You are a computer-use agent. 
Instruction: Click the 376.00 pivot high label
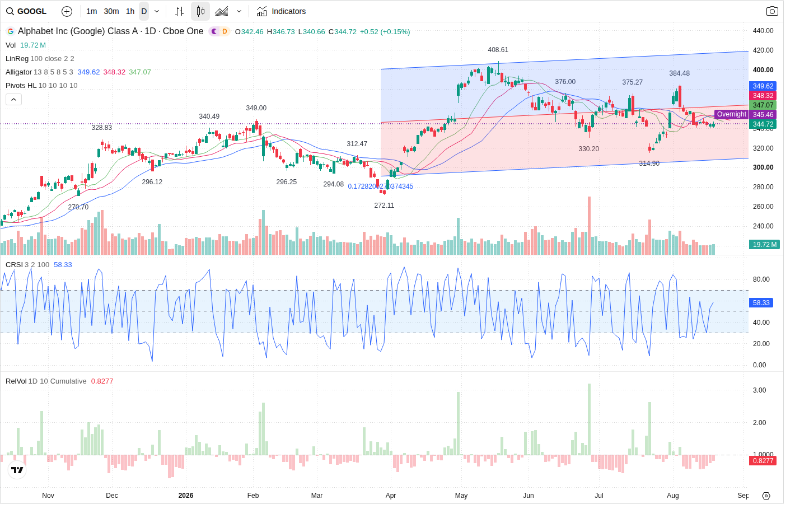click(565, 82)
